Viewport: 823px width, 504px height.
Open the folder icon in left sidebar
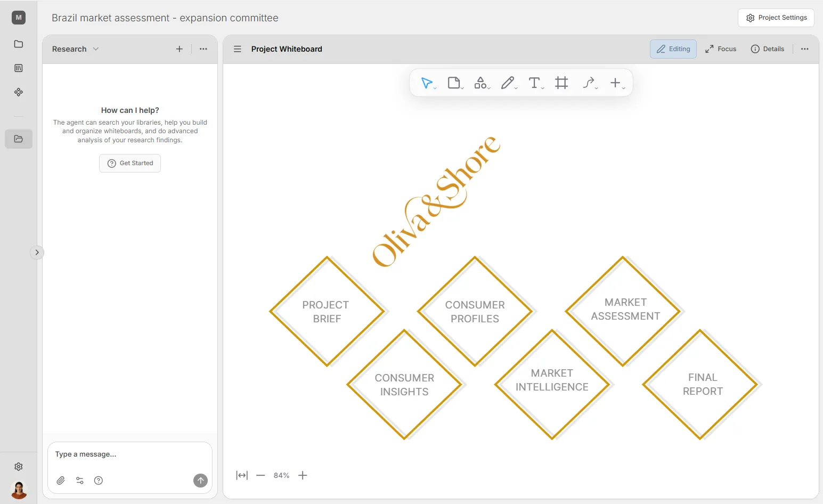pos(19,44)
